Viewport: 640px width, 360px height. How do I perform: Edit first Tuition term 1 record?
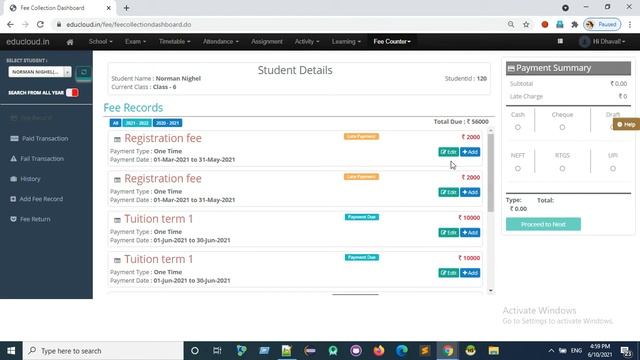pyautogui.click(x=449, y=233)
